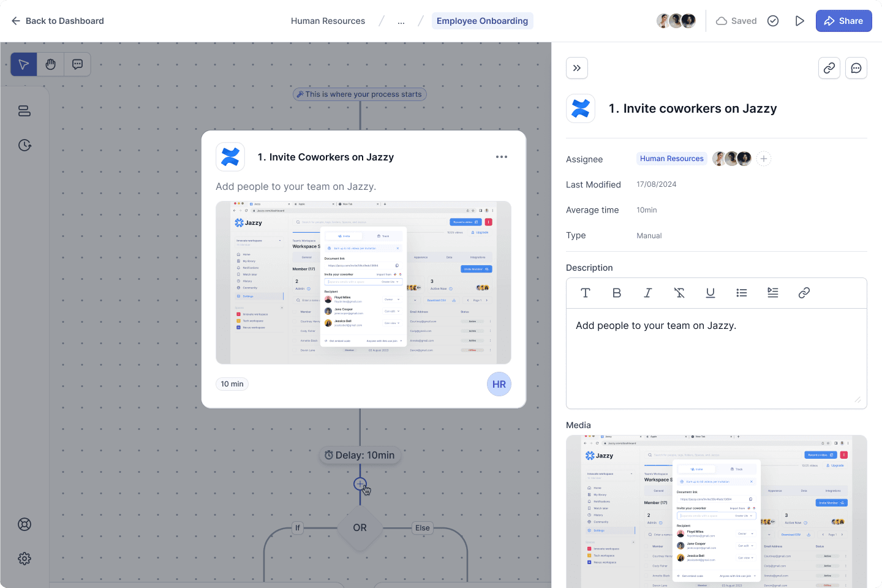Toggle underline formatting in description editor
The width and height of the screenshot is (882, 588).
tap(710, 293)
